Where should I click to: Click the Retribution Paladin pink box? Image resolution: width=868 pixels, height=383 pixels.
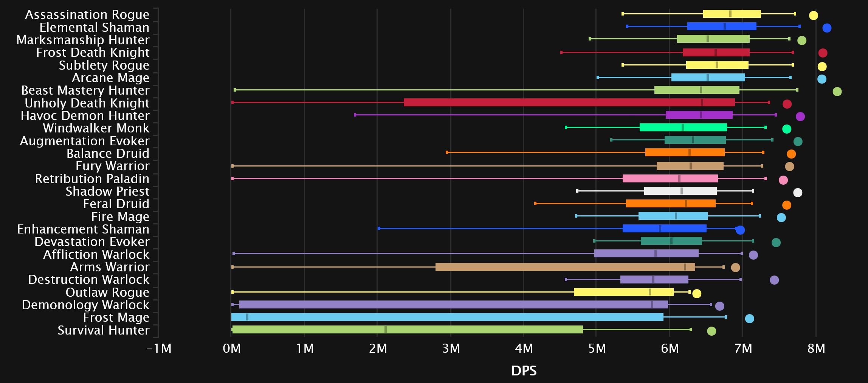670,179
